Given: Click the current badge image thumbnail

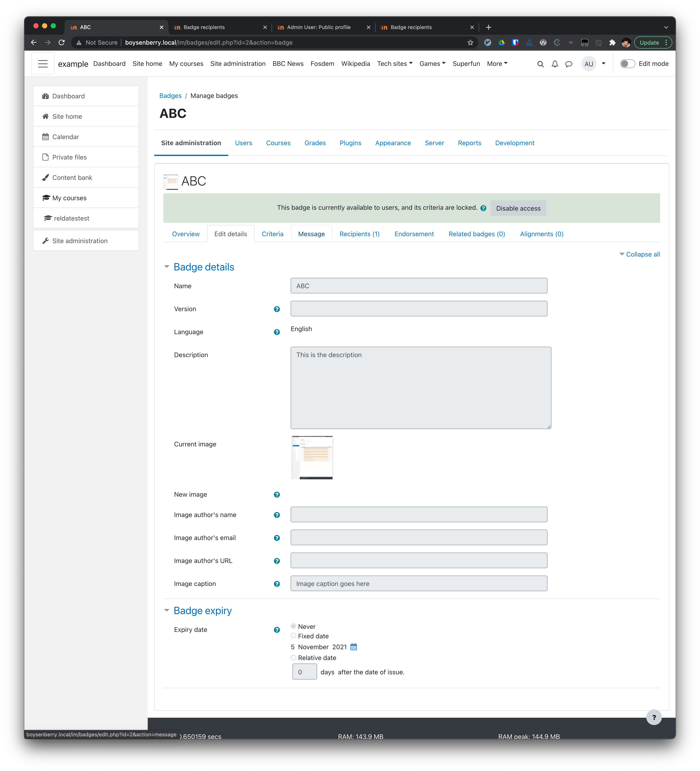Looking at the screenshot, I should (x=312, y=458).
